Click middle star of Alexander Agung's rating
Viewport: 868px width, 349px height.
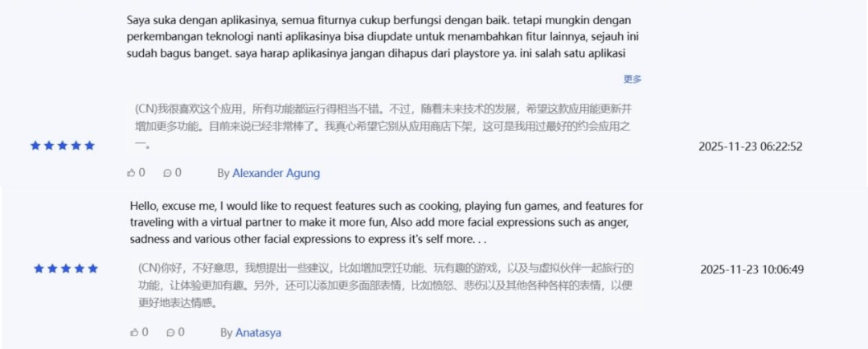(63, 146)
